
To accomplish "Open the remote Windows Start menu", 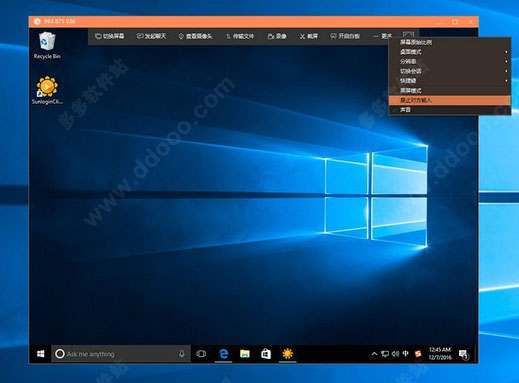I will (41, 354).
